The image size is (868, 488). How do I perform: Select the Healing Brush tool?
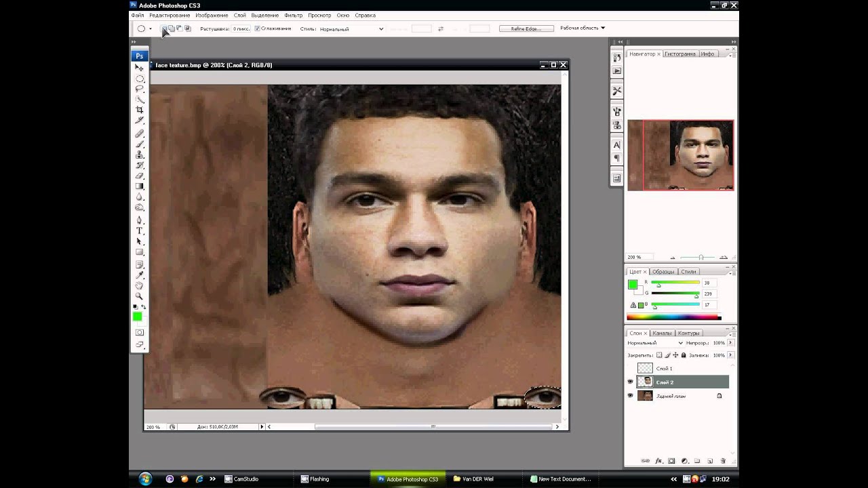[140, 134]
